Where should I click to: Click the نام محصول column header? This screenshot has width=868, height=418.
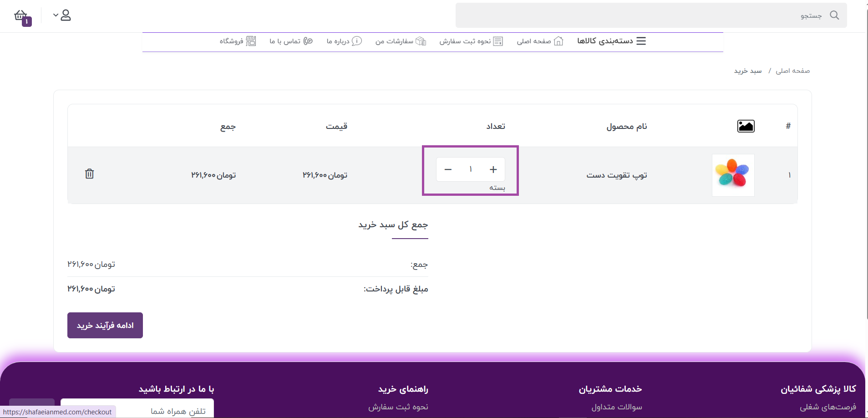pos(627,126)
